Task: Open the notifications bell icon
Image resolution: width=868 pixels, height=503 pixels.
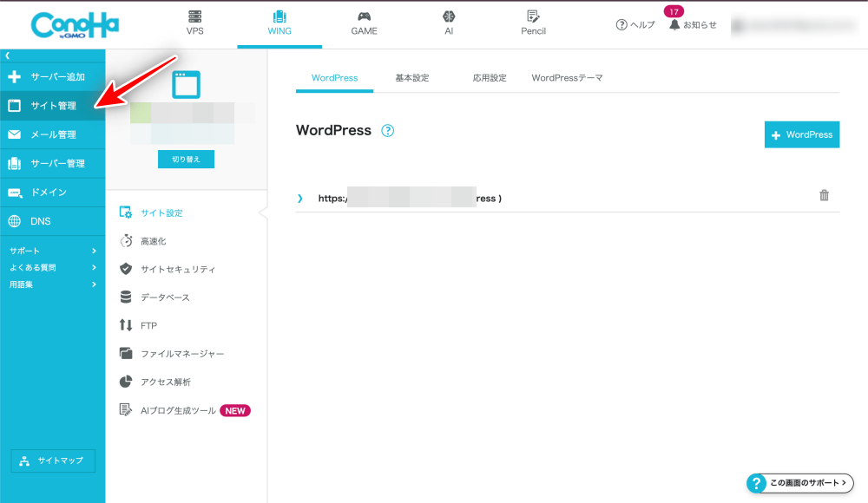Action: 674,25
